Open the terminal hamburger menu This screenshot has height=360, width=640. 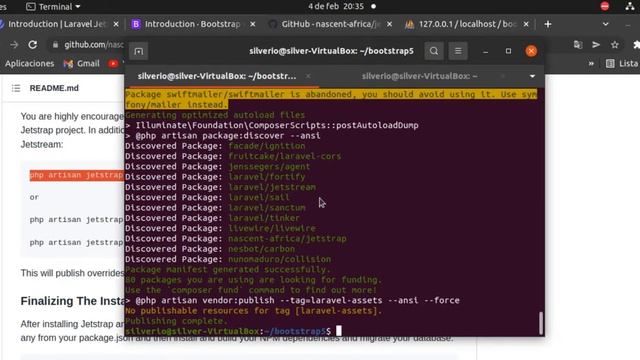(458, 51)
